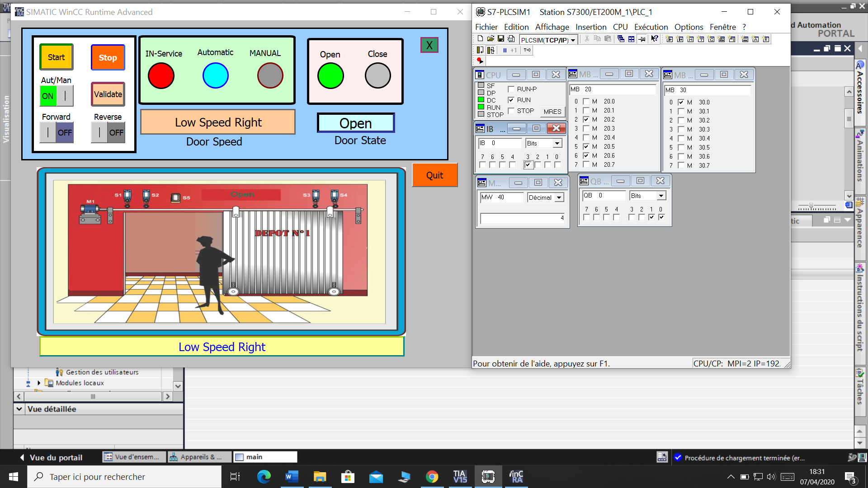Click the Tile windows icon in PLCSIM
The image size is (868, 488).
631,39
